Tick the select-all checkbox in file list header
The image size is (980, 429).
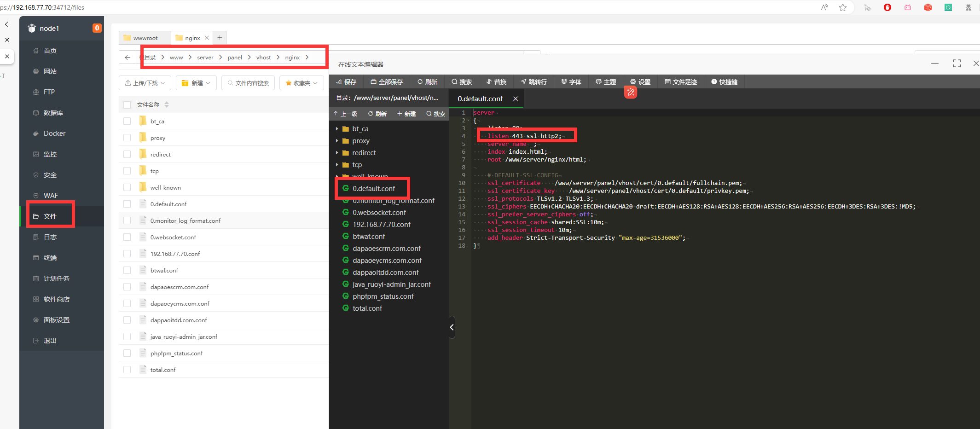coord(127,105)
